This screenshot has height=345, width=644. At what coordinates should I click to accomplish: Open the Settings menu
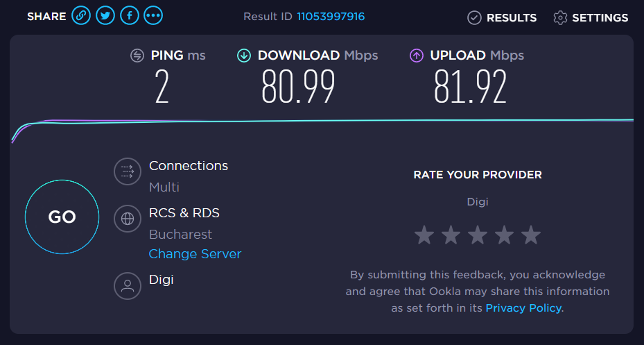591,18
